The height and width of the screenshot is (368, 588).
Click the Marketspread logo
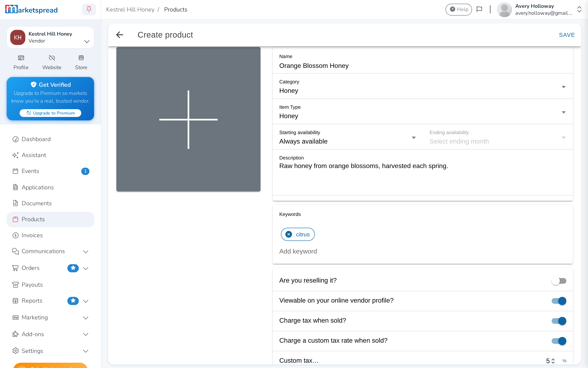(31, 9)
